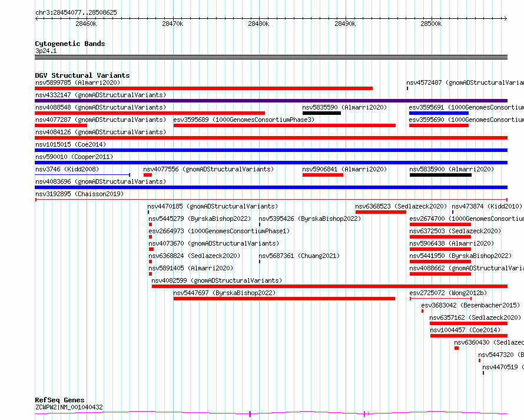
Task: Open the ZCWPW2|NM_001040432 gene label
Action: coord(69,407)
